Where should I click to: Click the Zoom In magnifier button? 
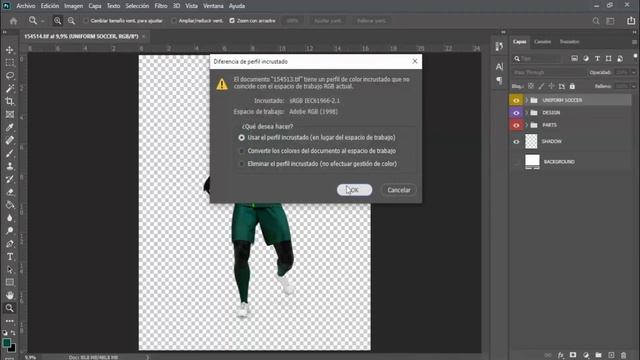58,21
